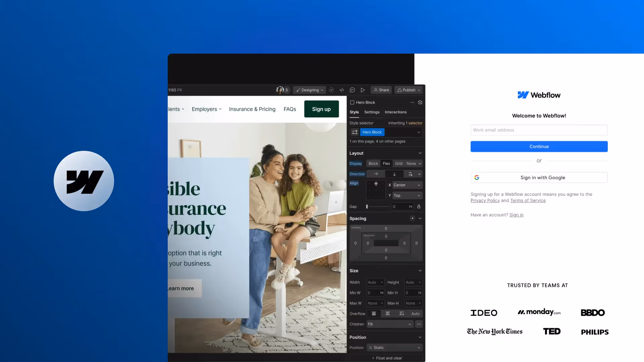Screen dimensions: 644x362
Task: Toggle the Hero Block checkbox
Action: [352, 102]
